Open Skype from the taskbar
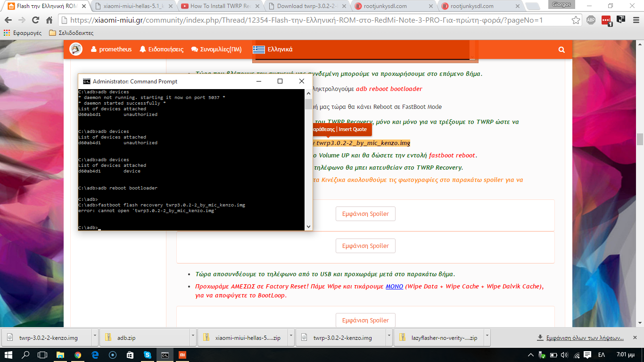Image resolution: width=644 pixels, height=362 pixels. pos(148,355)
